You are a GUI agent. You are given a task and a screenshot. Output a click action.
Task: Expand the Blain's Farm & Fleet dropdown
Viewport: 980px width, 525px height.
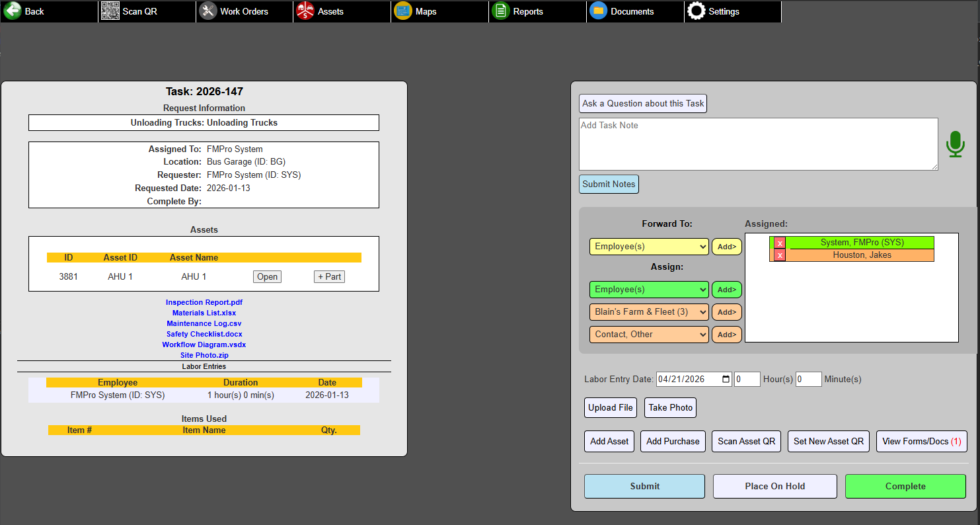(x=649, y=312)
